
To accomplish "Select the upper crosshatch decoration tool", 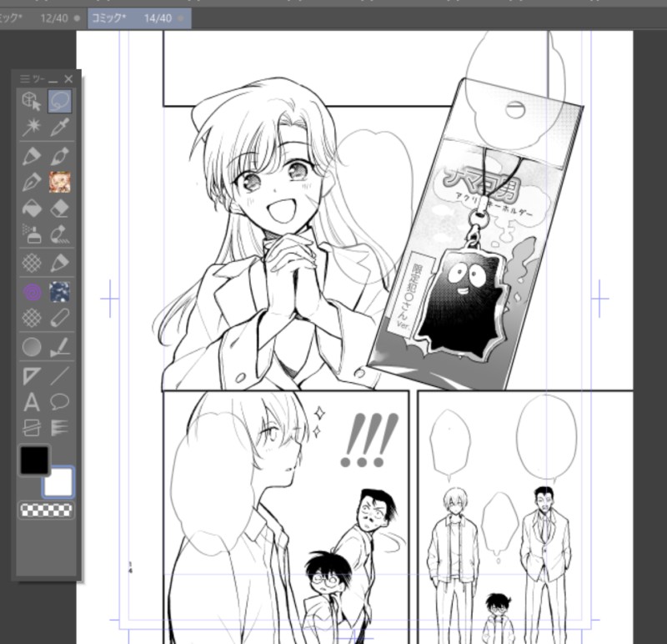I will pos(32,263).
